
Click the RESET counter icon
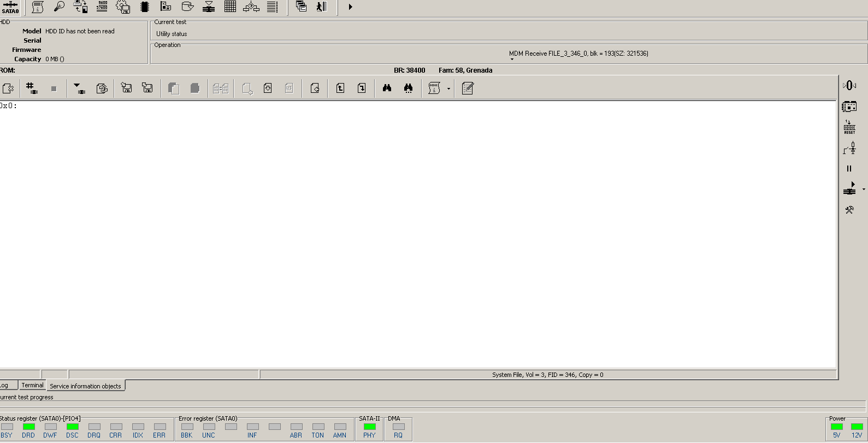coord(849,127)
